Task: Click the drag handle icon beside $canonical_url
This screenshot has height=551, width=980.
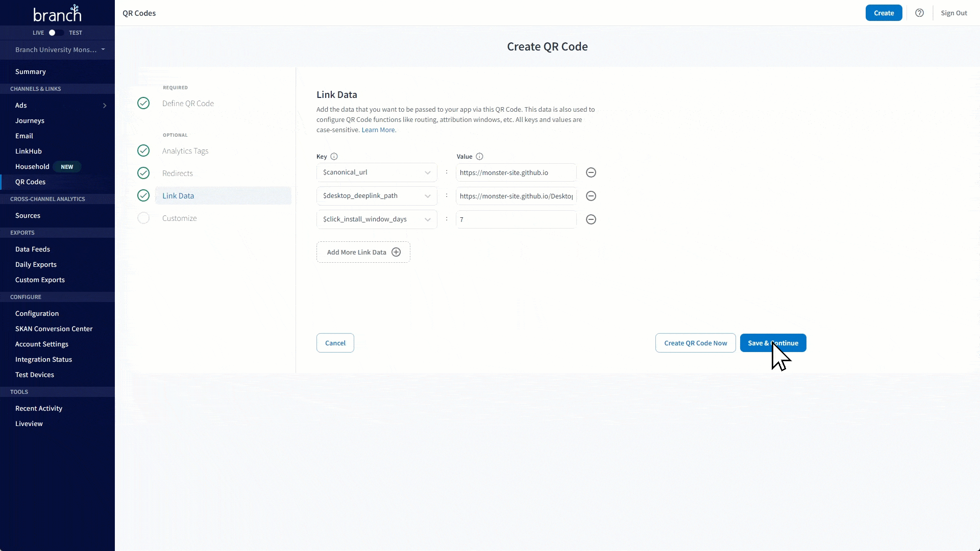Action: click(x=446, y=172)
